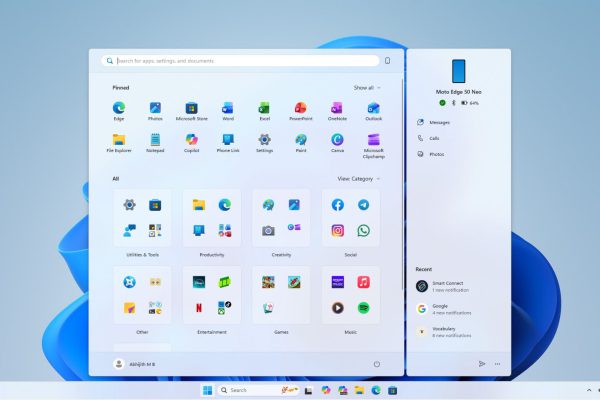The width and height of the screenshot is (600, 400).
Task: Open Microsoft Store from pinned apps
Action: (192, 108)
